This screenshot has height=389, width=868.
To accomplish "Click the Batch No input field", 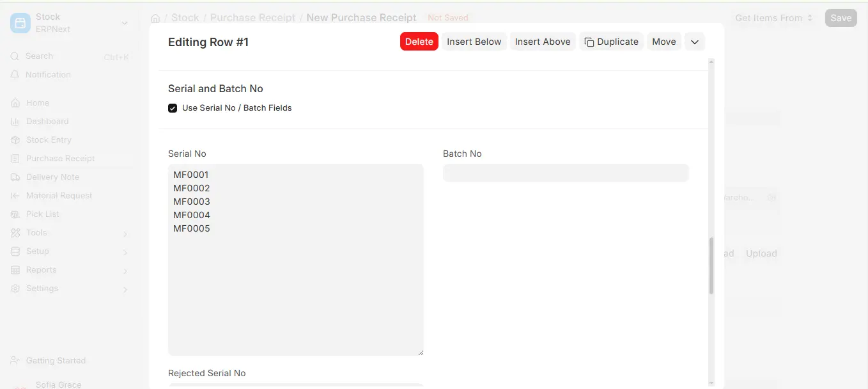I will (x=566, y=173).
